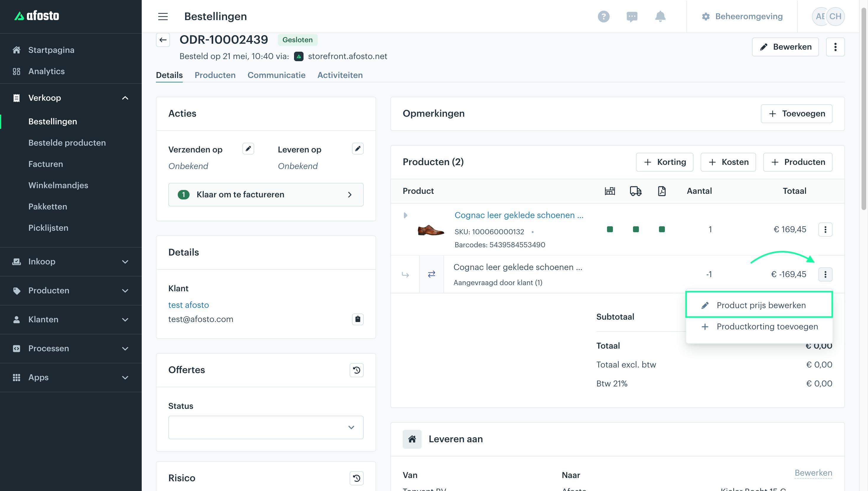Open the hamburger menu icon

163,16
